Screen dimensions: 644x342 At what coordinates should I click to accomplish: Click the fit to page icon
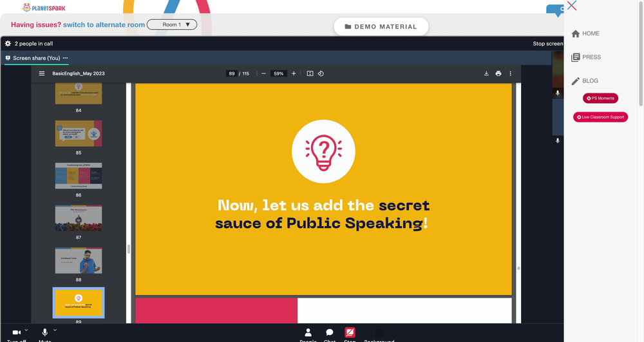pos(310,73)
